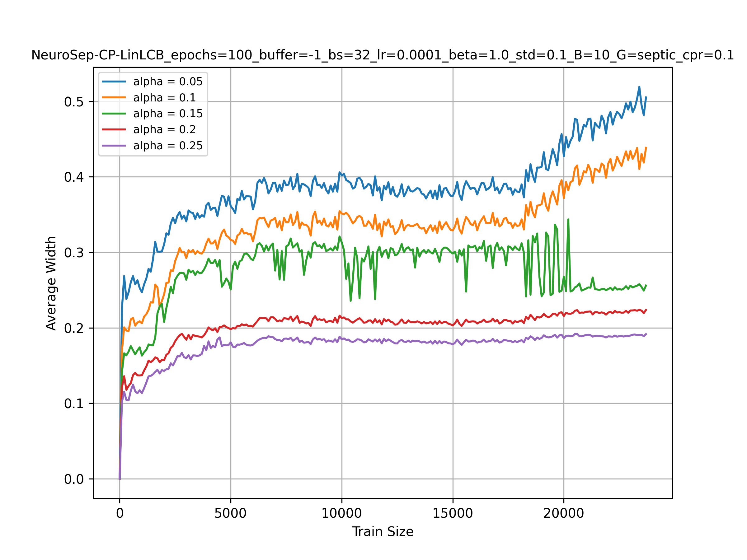The image size is (747, 560).
Task: Click the 20000 x-axis tick label
Action: (563, 513)
